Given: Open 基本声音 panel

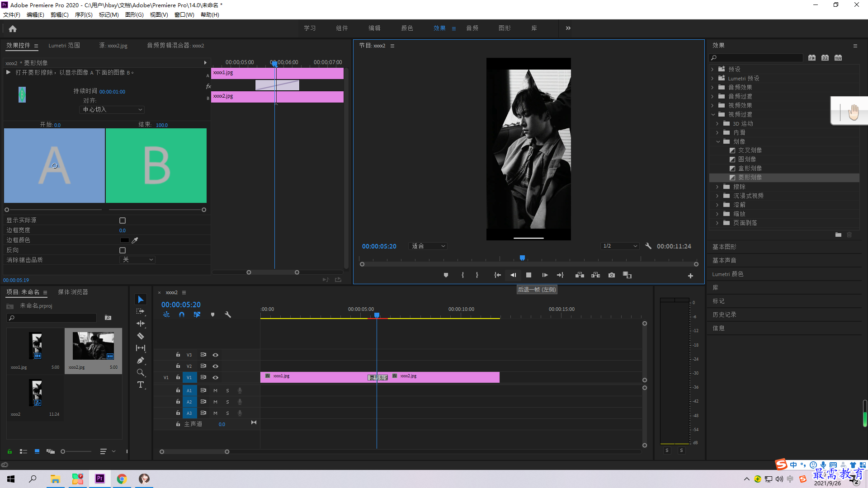Looking at the screenshot, I should coord(724,261).
